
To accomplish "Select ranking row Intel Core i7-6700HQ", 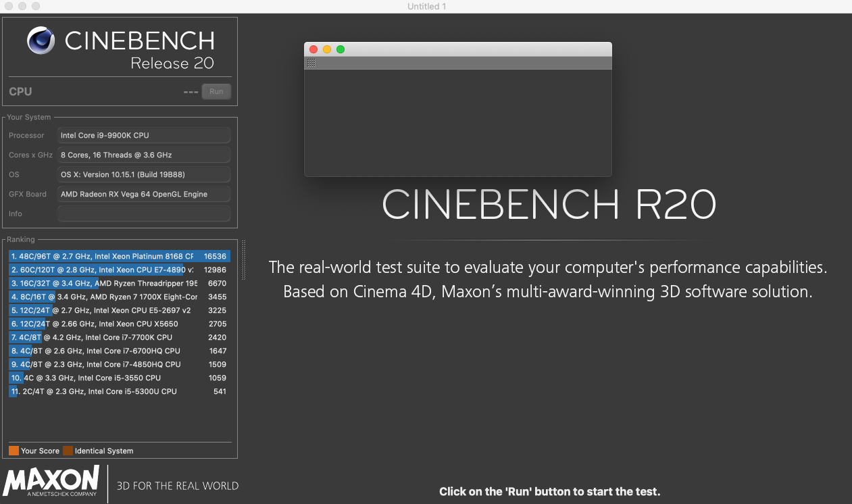I will click(120, 351).
